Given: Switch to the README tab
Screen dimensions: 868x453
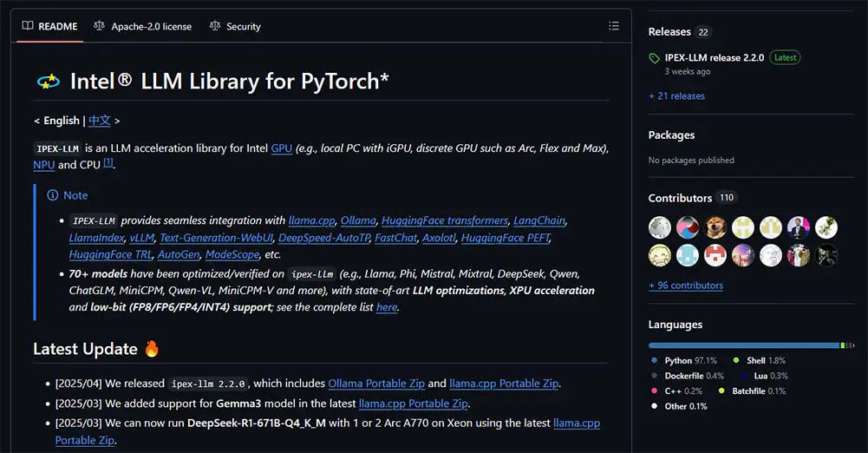Looking at the screenshot, I should pos(49,26).
